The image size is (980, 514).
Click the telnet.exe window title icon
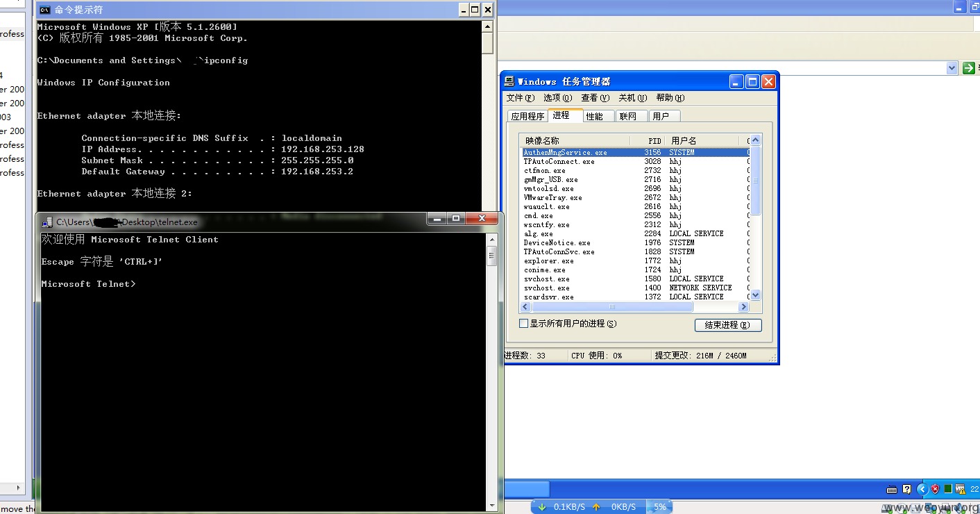pos(47,222)
